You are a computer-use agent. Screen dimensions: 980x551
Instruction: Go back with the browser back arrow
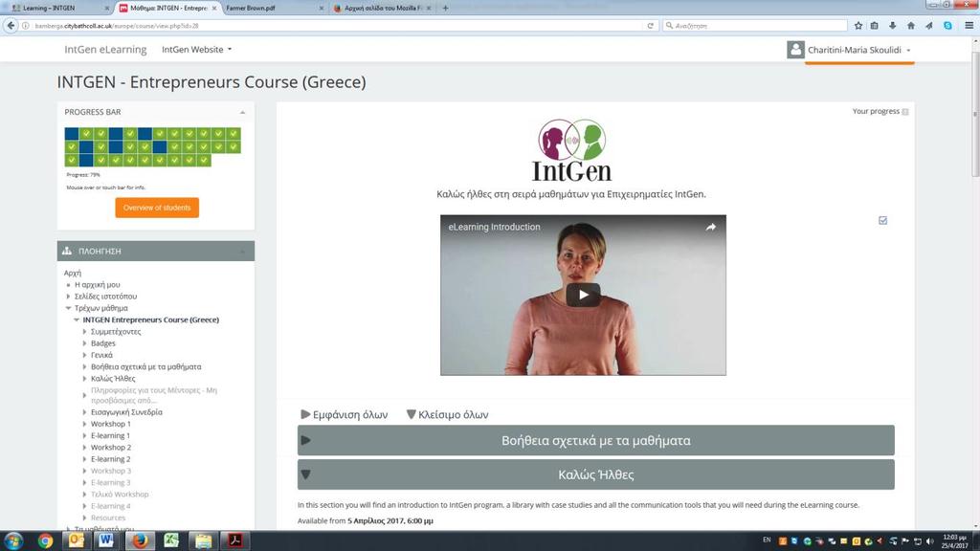(11, 26)
